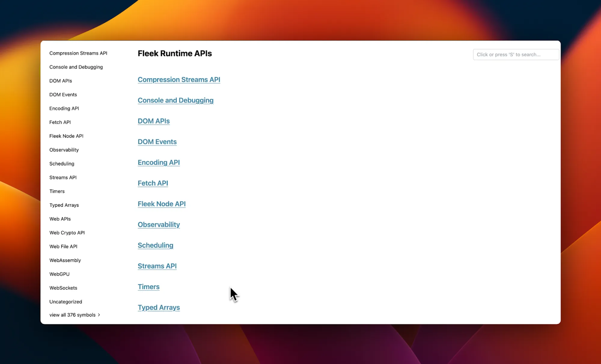Open the Timers heading link
Image resolution: width=601 pixels, height=364 pixels.
point(148,287)
